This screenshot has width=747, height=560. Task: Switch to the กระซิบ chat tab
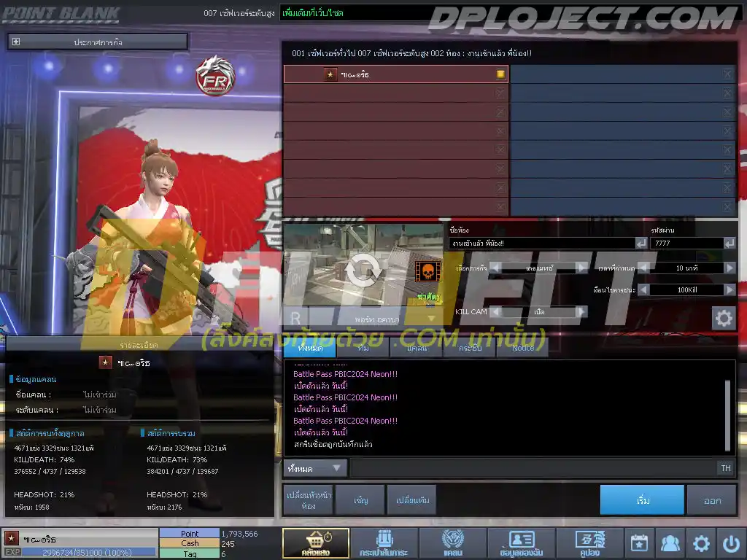click(470, 348)
